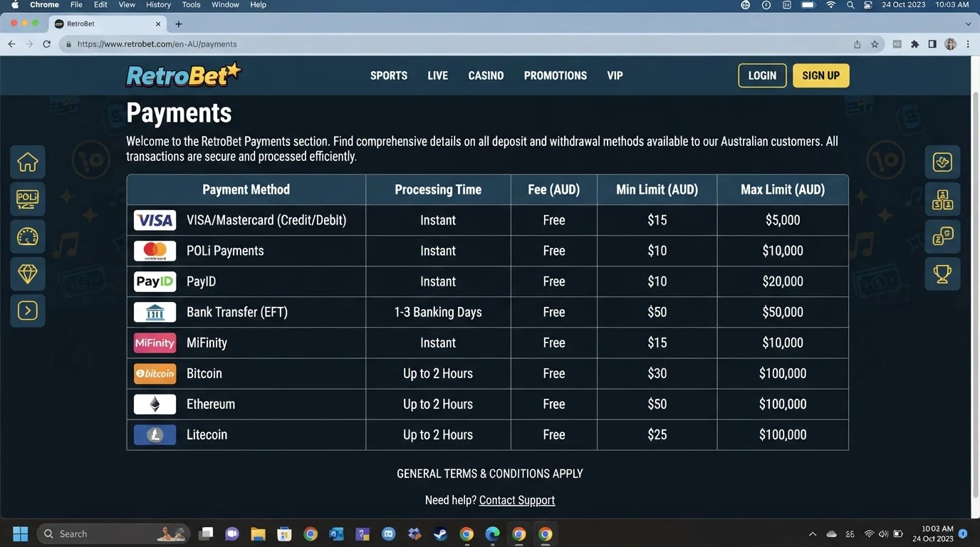Click the Max Limit (AUD) column header
Screen dimensions: 980x547
(x=783, y=189)
